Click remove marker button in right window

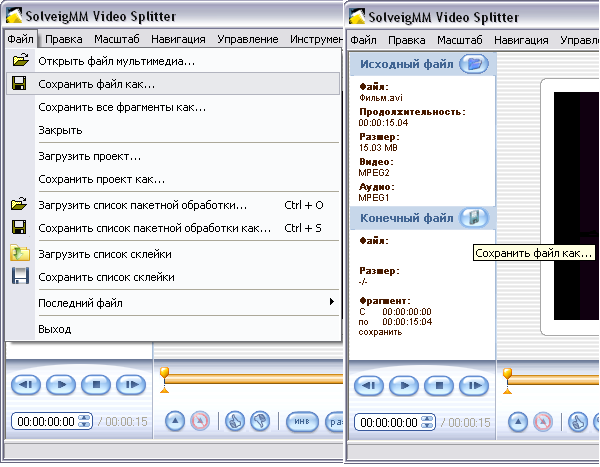point(543,422)
